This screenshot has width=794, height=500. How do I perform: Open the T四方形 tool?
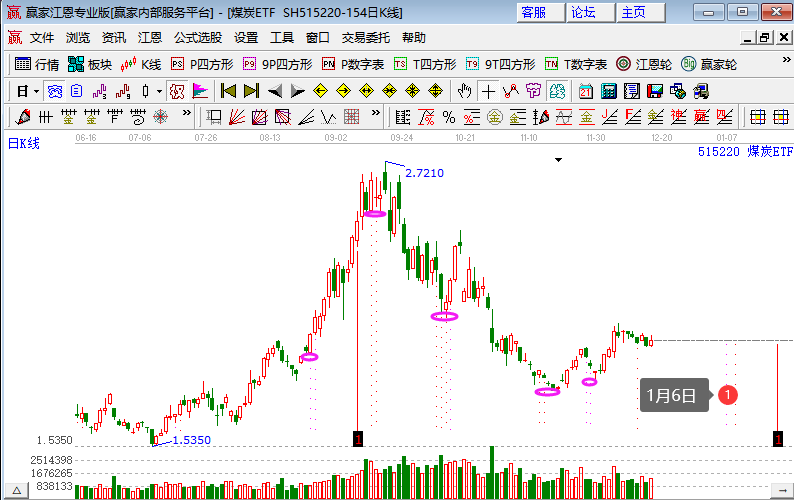[425, 64]
